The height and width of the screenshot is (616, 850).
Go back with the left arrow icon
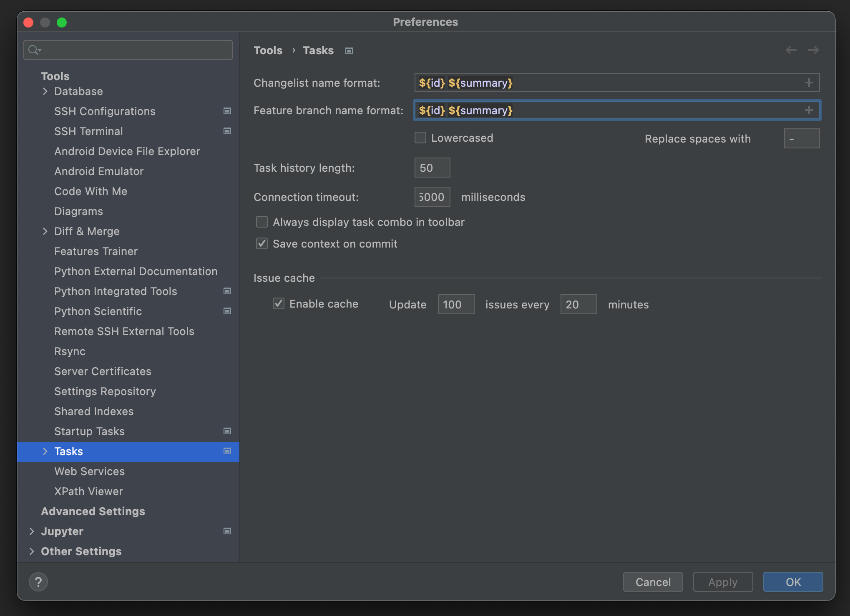(791, 50)
